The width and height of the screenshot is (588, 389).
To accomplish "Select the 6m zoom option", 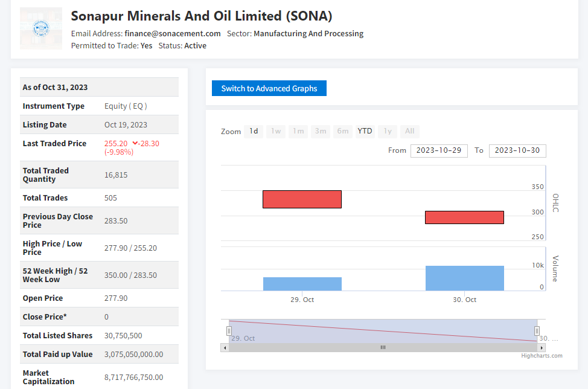I will pyautogui.click(x=343, y=131).
